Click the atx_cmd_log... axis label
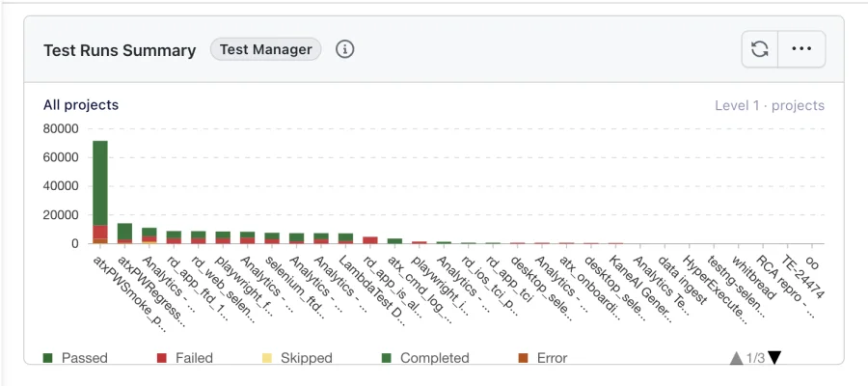 (420, 288)
